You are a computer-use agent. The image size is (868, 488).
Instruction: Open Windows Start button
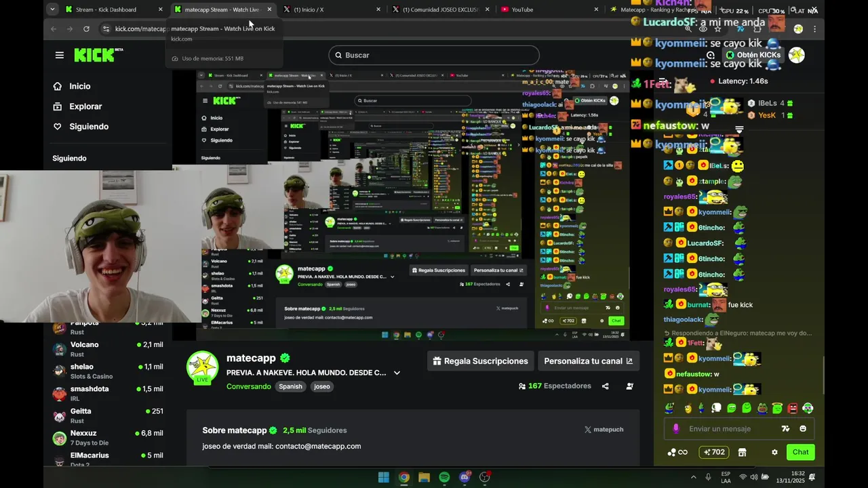384,477
